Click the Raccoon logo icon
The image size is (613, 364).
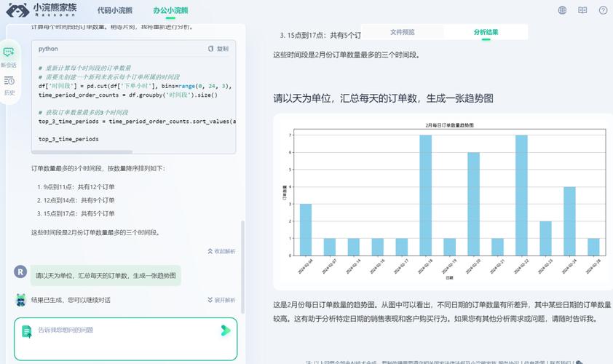coord(17,10)
